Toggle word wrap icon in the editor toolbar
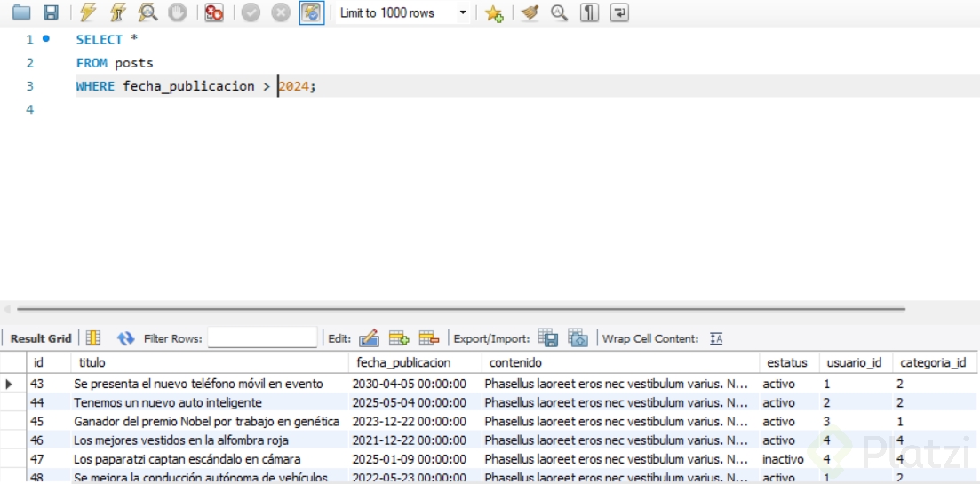Screen dimensions: 980x484 618,12
